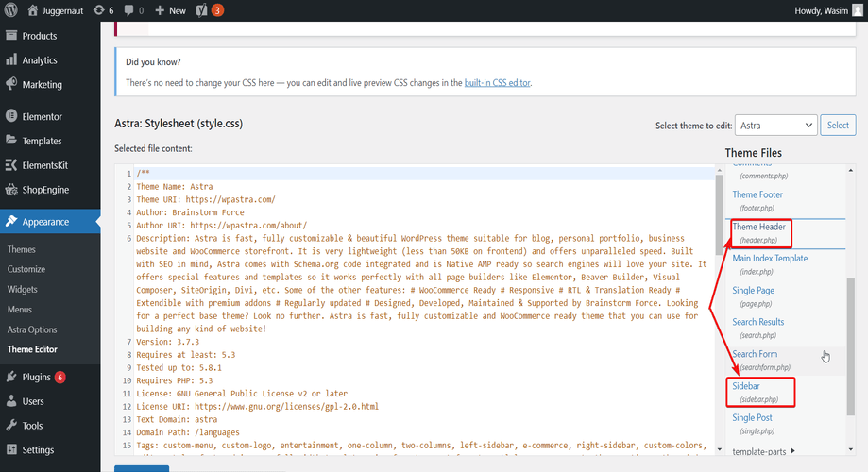Expand the template-parts folder arrow
Viewport: 868px width, 472px height.
point(793,451)
